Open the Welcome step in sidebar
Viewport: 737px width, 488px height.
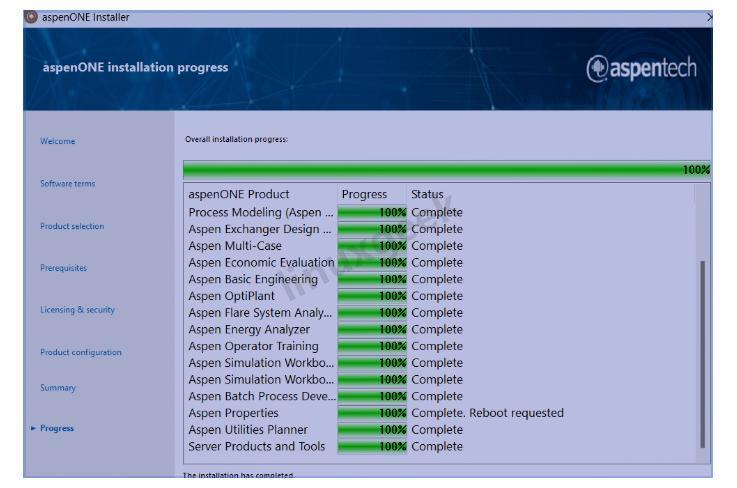(x=57, y=141)
